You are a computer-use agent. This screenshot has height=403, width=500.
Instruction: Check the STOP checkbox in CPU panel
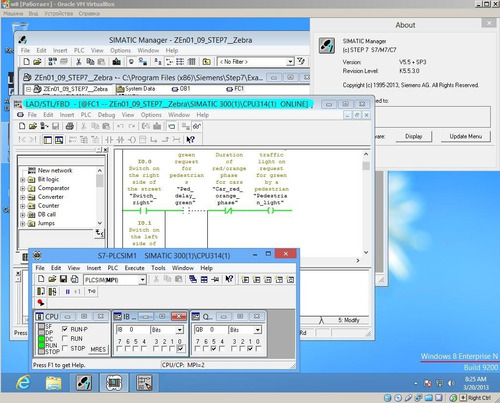65,348
